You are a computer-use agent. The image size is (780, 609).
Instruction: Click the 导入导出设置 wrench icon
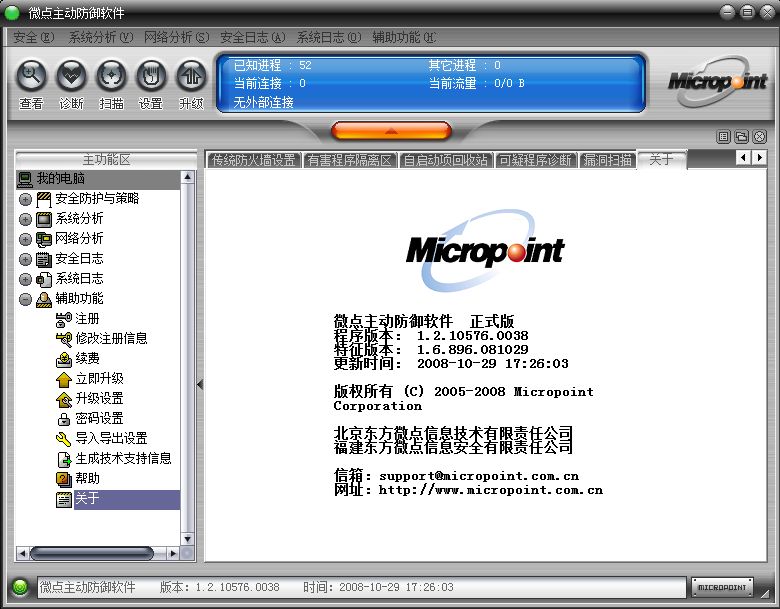(x=64, y=439)
